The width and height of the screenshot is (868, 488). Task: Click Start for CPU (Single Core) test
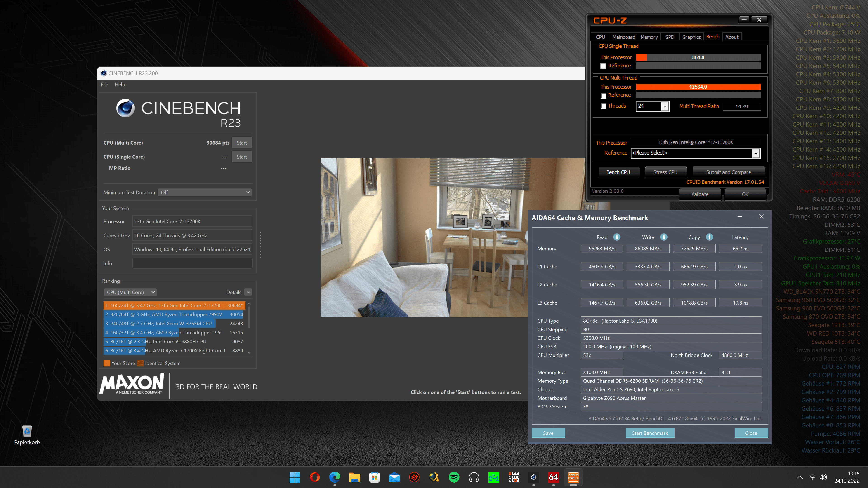(242, 157)
